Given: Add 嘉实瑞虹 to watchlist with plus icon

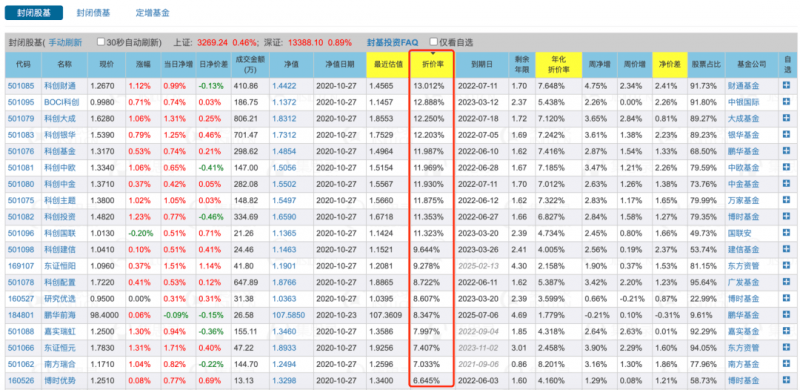Looking at the screenshot, I should point(787,331).
